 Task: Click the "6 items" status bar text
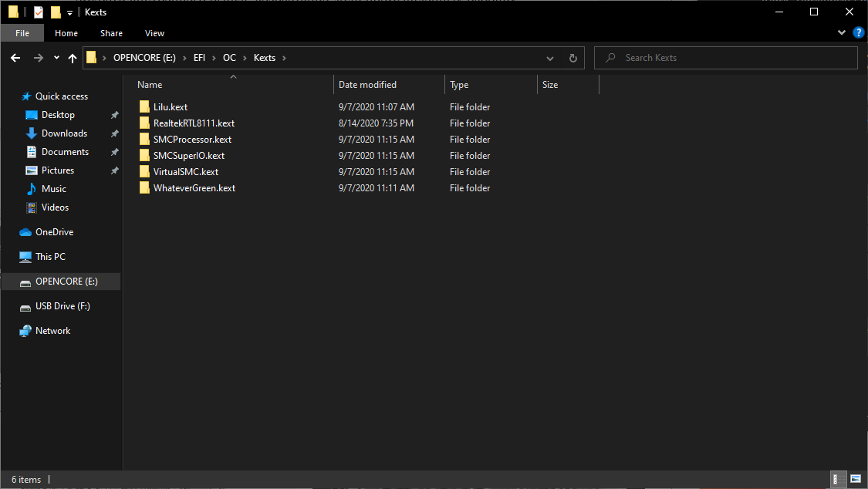26,480
